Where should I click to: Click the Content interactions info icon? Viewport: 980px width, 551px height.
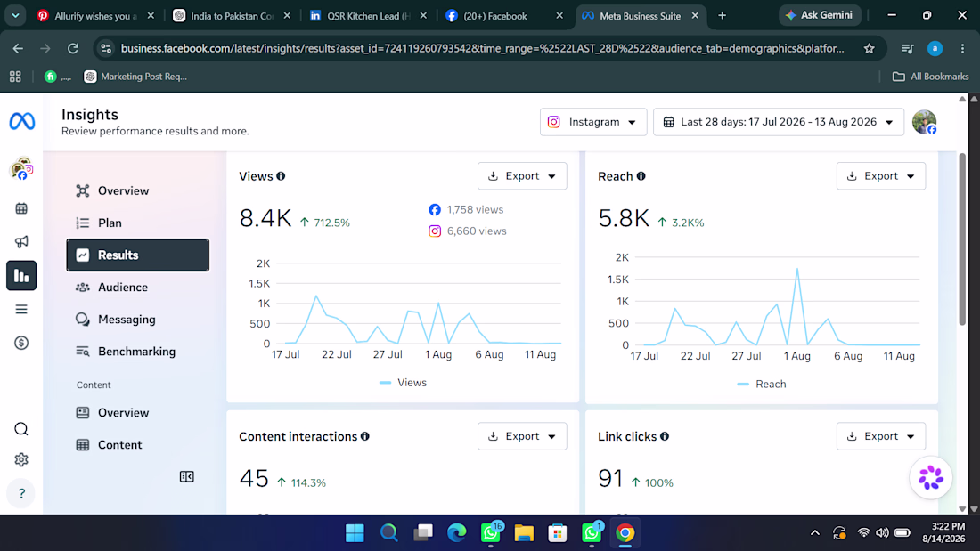pyautogui.click(x=365, y=436)
